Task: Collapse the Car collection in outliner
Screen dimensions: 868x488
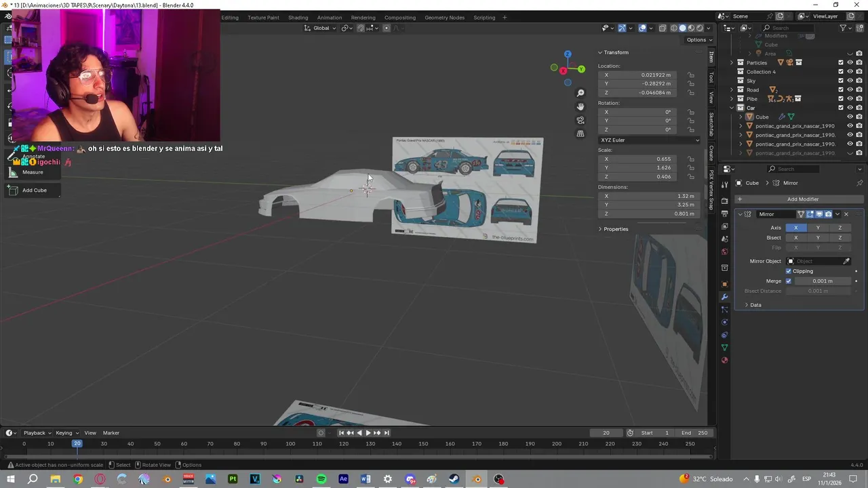Action: click(x=732, y=108)
